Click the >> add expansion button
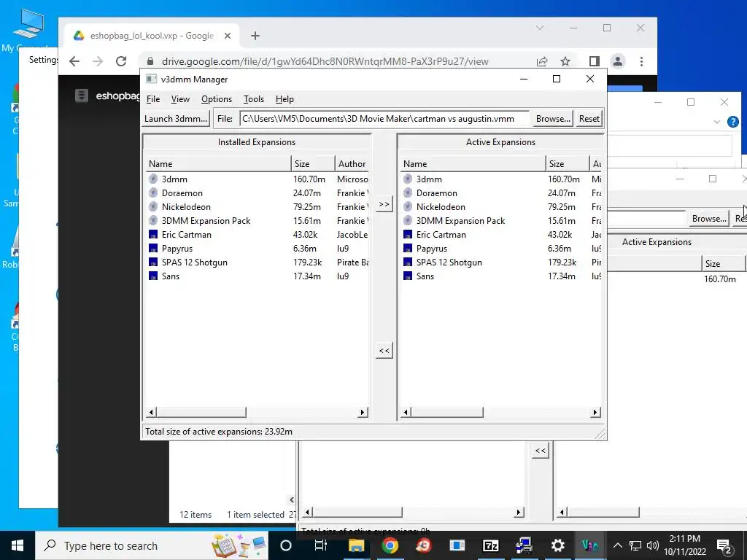This screenshot has width=747, height=560. pos(384,204)
